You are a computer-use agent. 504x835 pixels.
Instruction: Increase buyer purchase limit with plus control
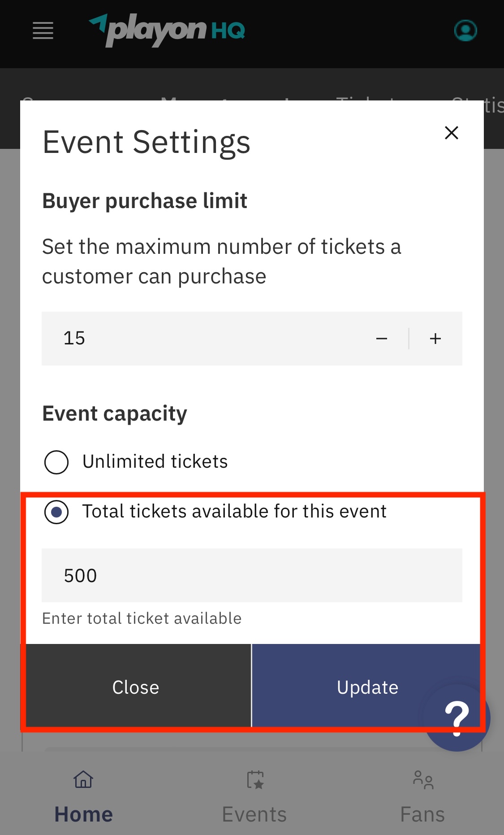(x=435, y=339)
